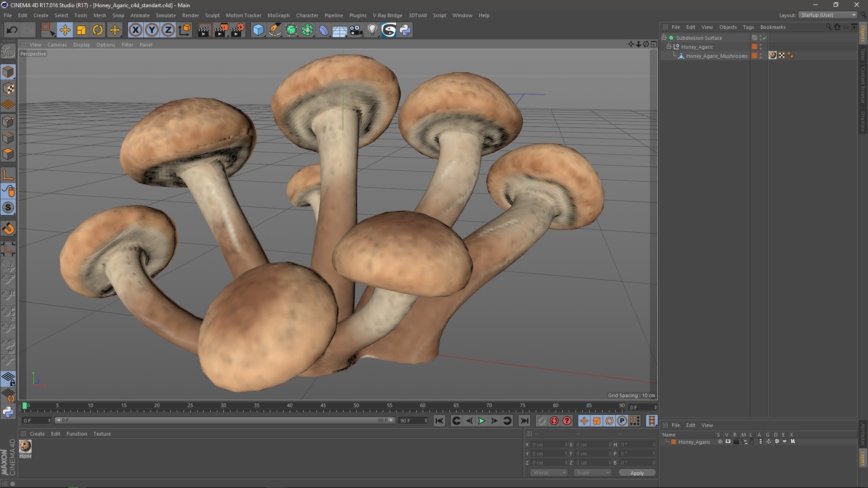Image resolution: width=868 pixels, height=488 pixels.
Task: Click the Undo arrow icon
Action: [12, 30]
